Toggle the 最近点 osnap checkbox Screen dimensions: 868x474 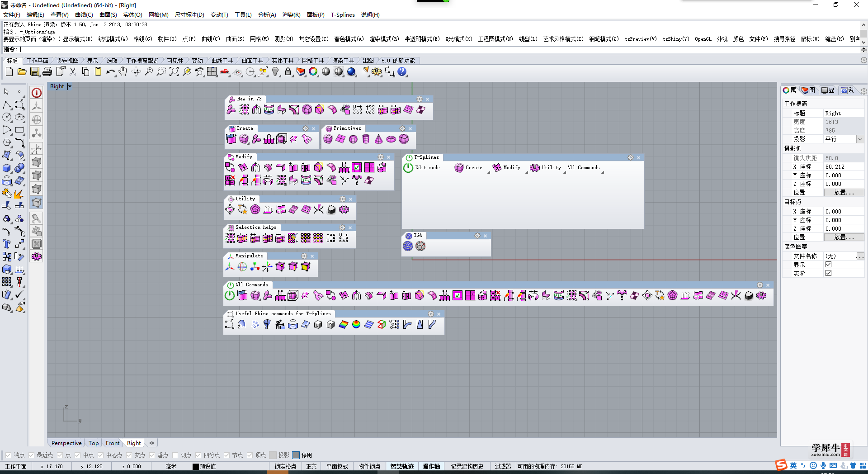[31, 455]
